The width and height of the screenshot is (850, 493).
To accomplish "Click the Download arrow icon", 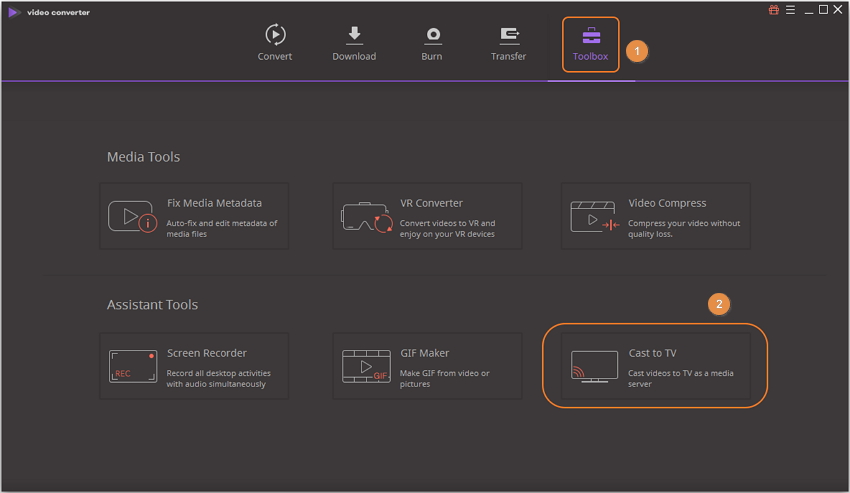I will pos(354,35).
